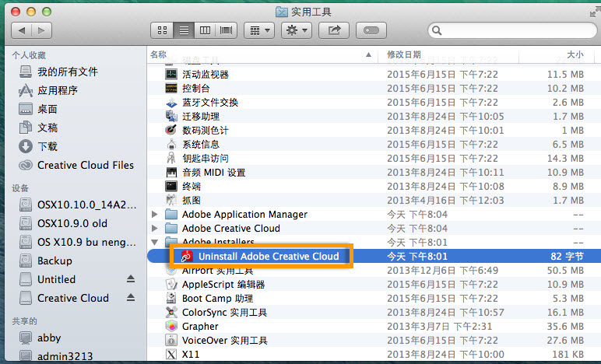Select 蓝牙文件交换
The image size is (601, 364).
[210, 102]
